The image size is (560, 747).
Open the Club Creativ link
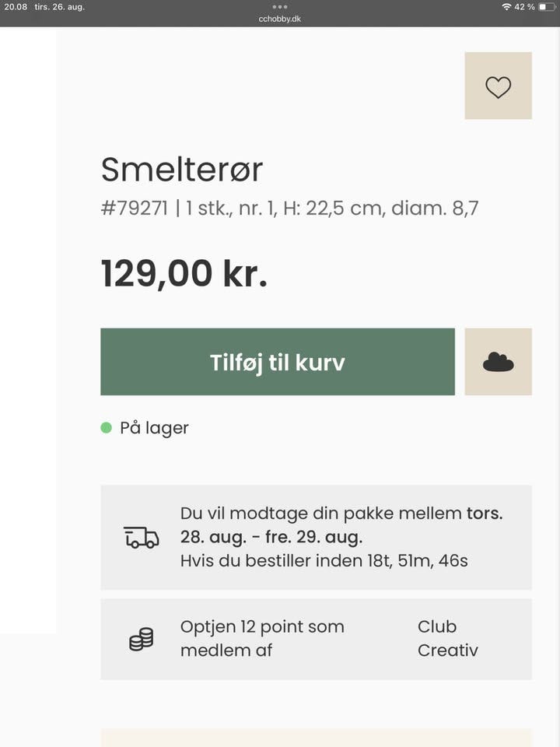(x=447, y=638)
